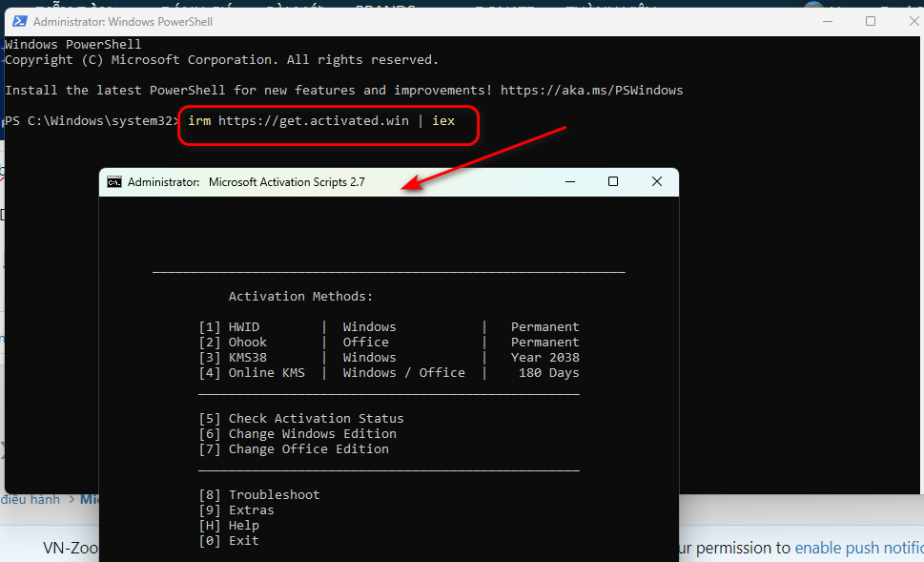The image size is (924, 562).
Task: Click the '[0] Exit' line
Action: pyautogui.click(x=229, y=541)
